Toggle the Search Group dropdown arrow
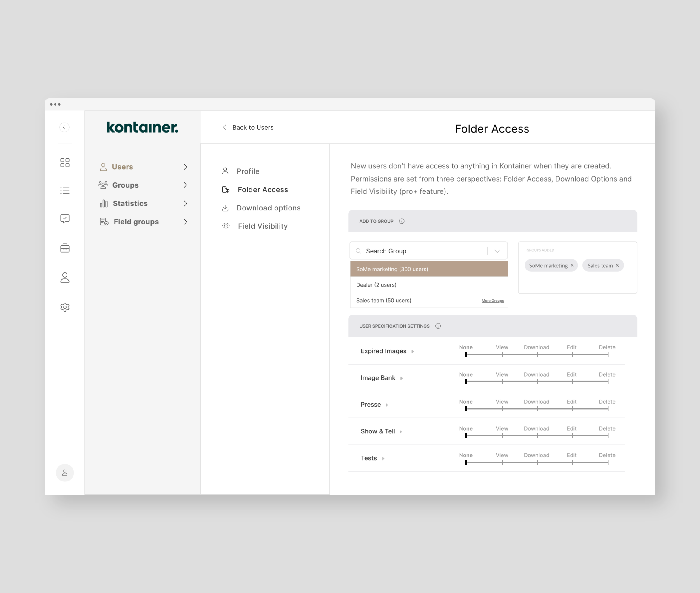 pyautogui.click(x=497, y=251)
